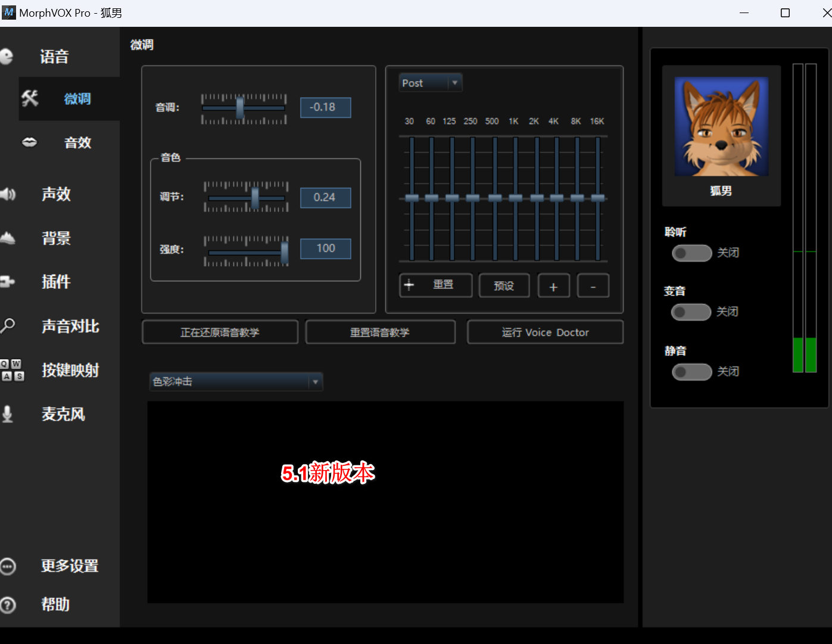Click the 音调 pitch slider handle
Viewport: 832px width, 644px height.
point(240,108)
